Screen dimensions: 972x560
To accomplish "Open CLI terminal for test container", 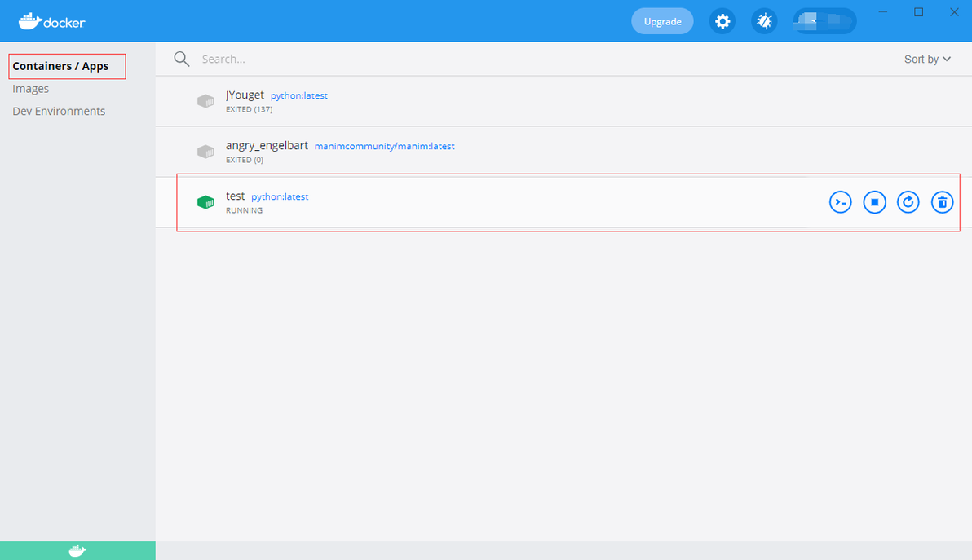I will pyautogui.click(x=840, y=202).
